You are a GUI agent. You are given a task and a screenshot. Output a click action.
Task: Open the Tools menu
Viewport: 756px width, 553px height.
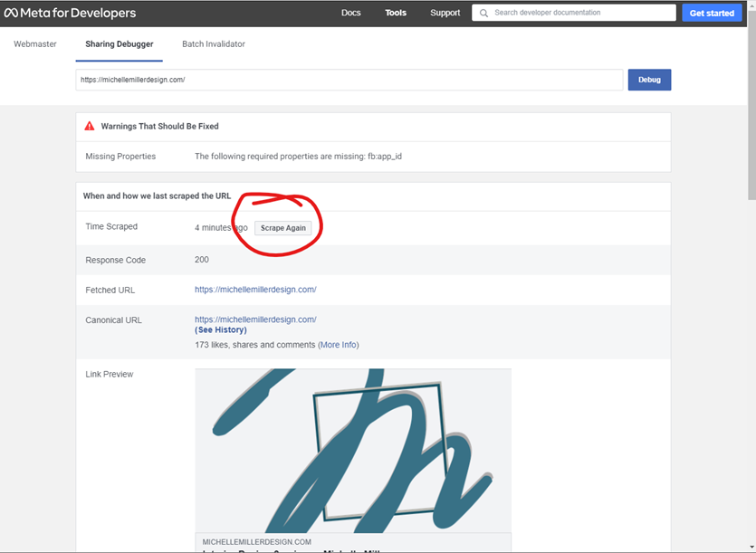(x=396, y=13)
